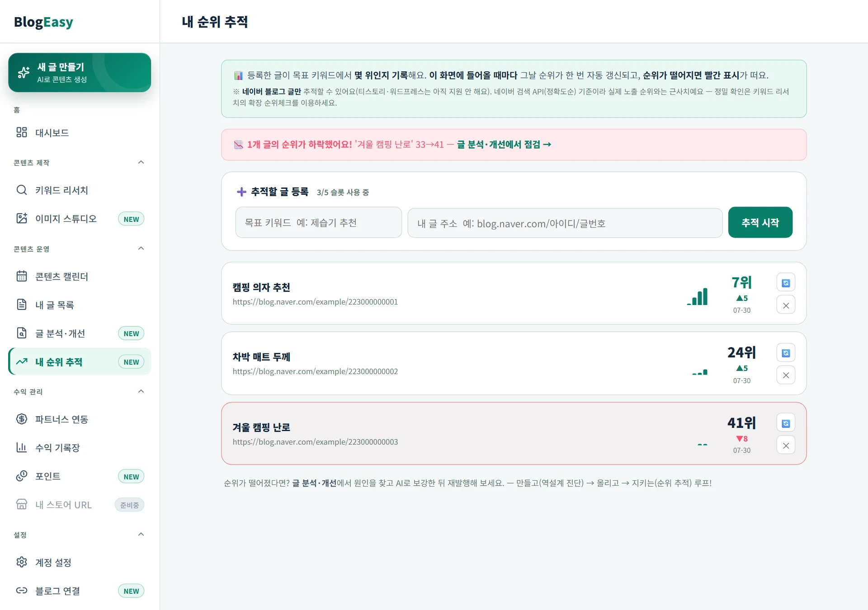Go to 키워드 리서치
This screenshot has width=868, height=610.
pyautogui.click(x=80, y=190)
